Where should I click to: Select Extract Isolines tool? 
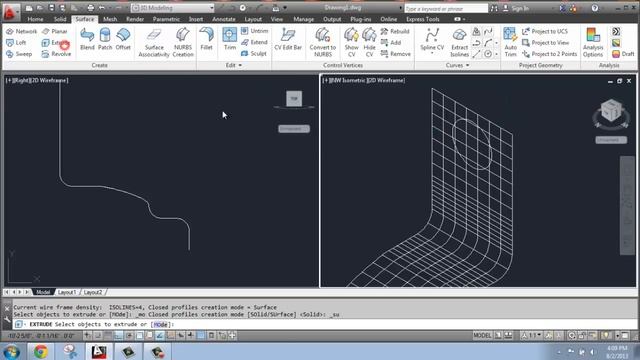(x=459, y=42)
